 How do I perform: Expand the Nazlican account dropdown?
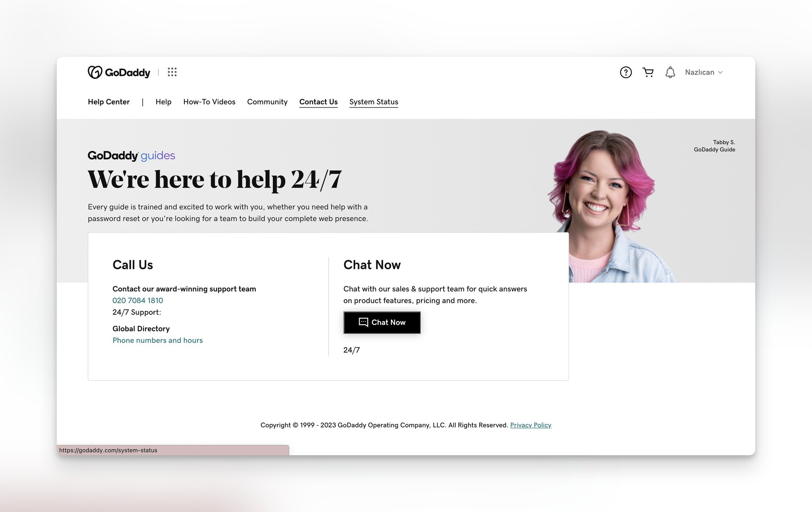point(703,72)
